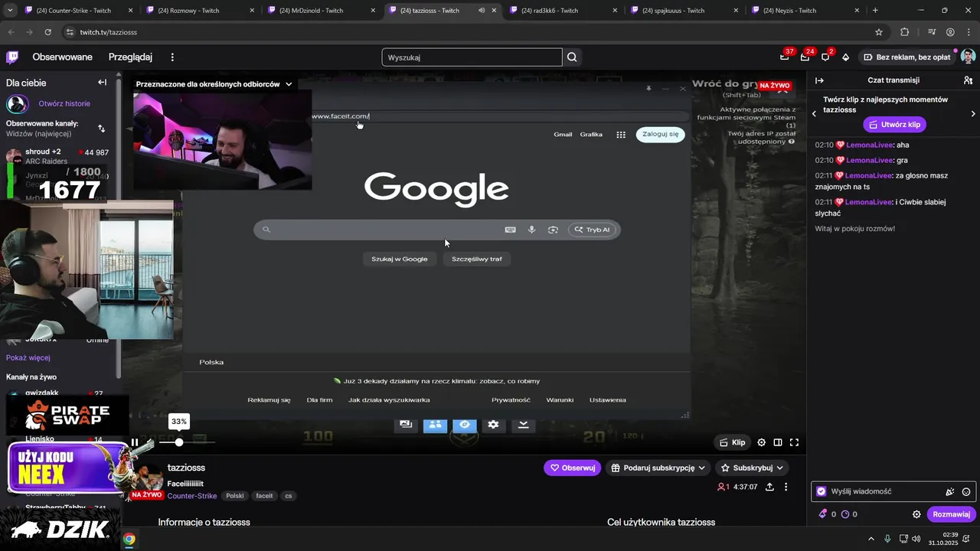
Task: Enter fullscreen mode on player
Action: 794,442
